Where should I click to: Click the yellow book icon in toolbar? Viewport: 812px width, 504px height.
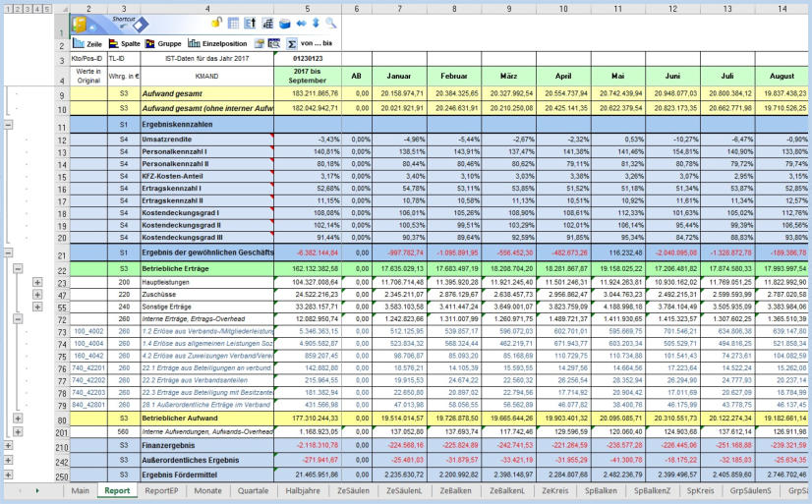[x=79, y=24]
